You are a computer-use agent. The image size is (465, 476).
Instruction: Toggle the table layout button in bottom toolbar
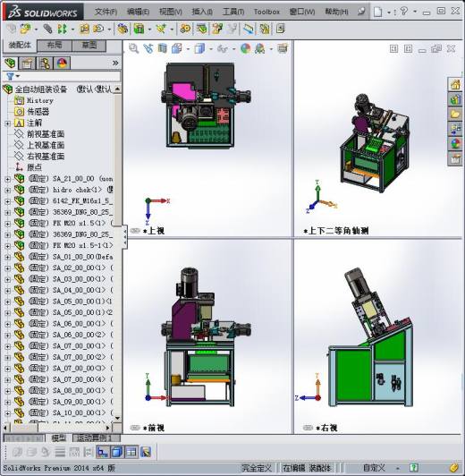coord(131,452)
